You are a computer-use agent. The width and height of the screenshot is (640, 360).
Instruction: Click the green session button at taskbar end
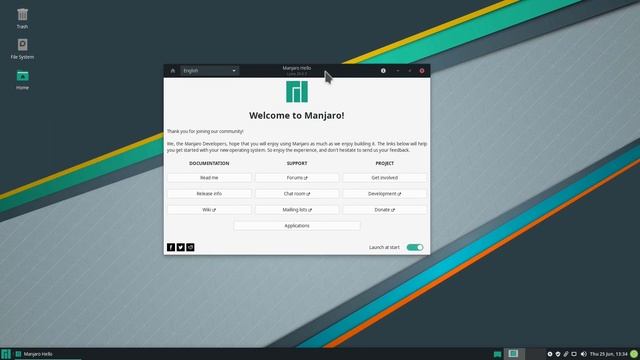point(634,354)
